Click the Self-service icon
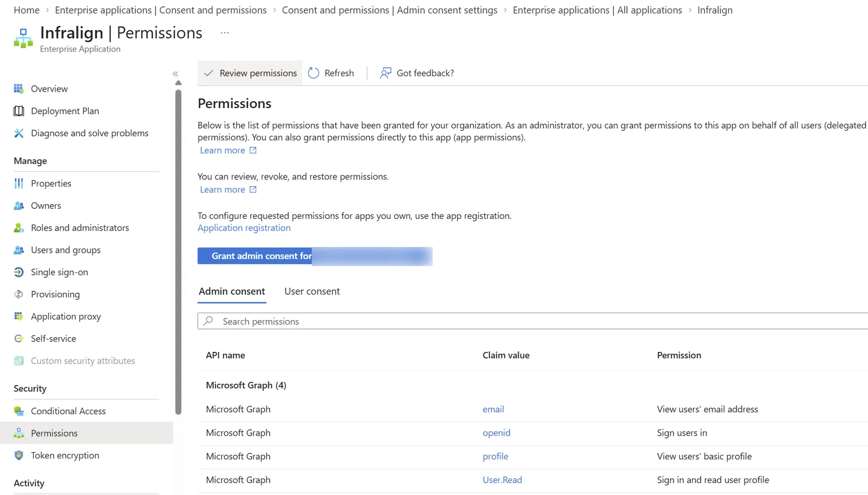 tap(19, 339)
